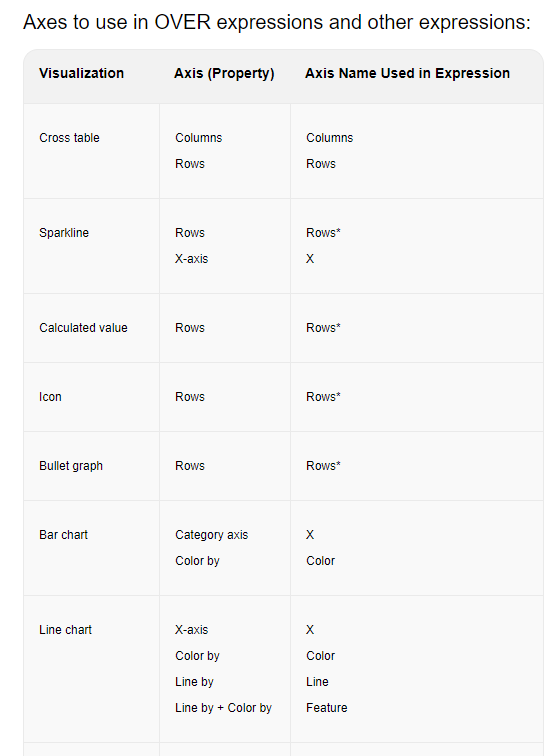This screenshot has width=559, height=756.
Task: Click the Line axis name in Line chart row
Action: [317, 682]
